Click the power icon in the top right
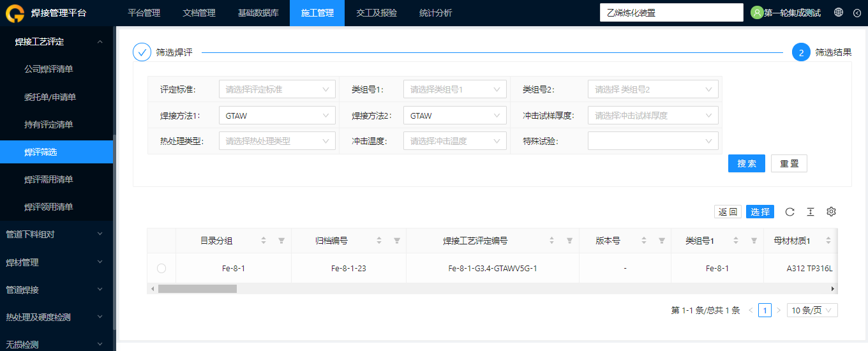The width and height of the screenshot is (868, 351). [857, 13]
